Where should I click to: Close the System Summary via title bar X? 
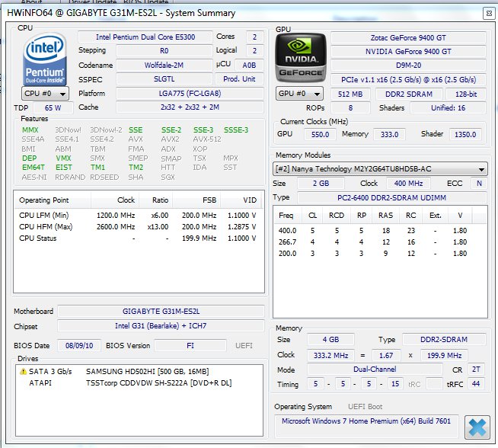[x=489, y=14]
